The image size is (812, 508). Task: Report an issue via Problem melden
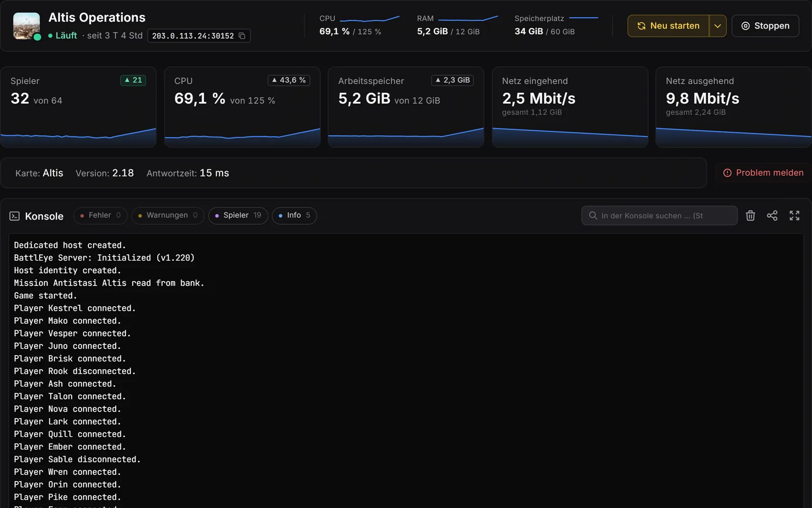(x=763, y=173)
